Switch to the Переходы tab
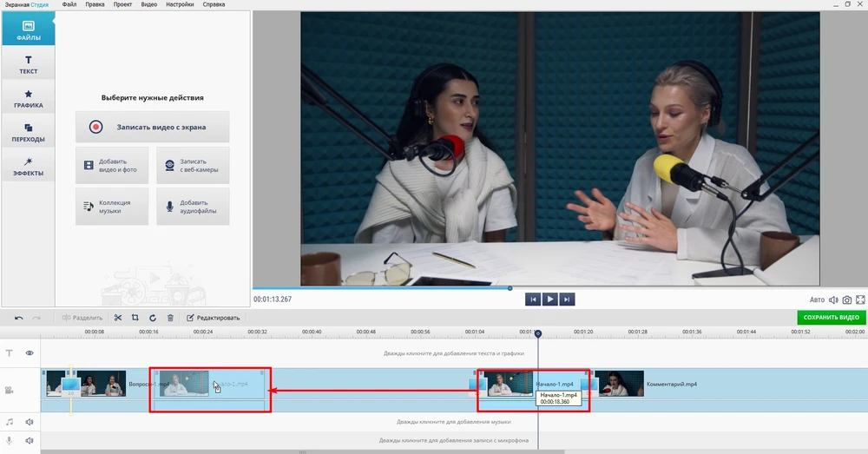The height and width of the screenshot is (454, 868). [x=28, y=132]
